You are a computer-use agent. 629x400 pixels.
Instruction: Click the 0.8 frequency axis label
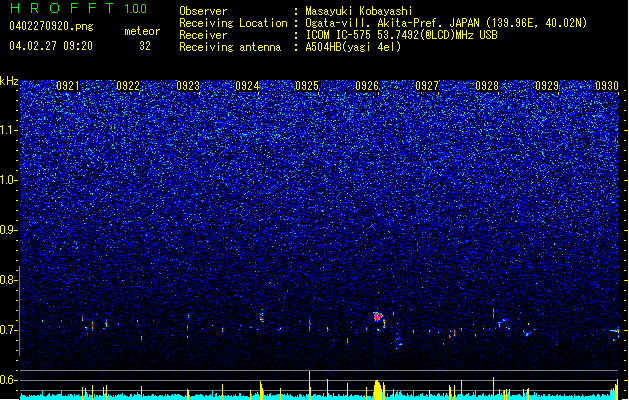[x=9, y=280]
